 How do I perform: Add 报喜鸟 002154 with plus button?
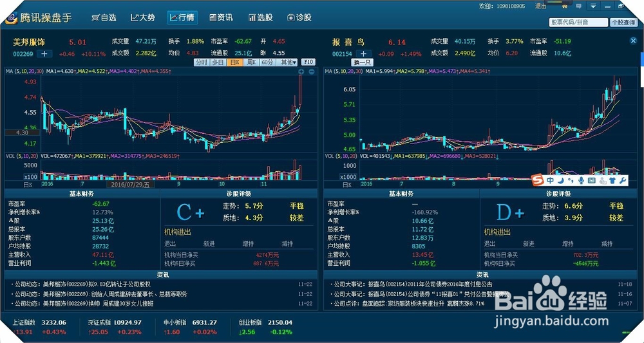coord(363,54)
